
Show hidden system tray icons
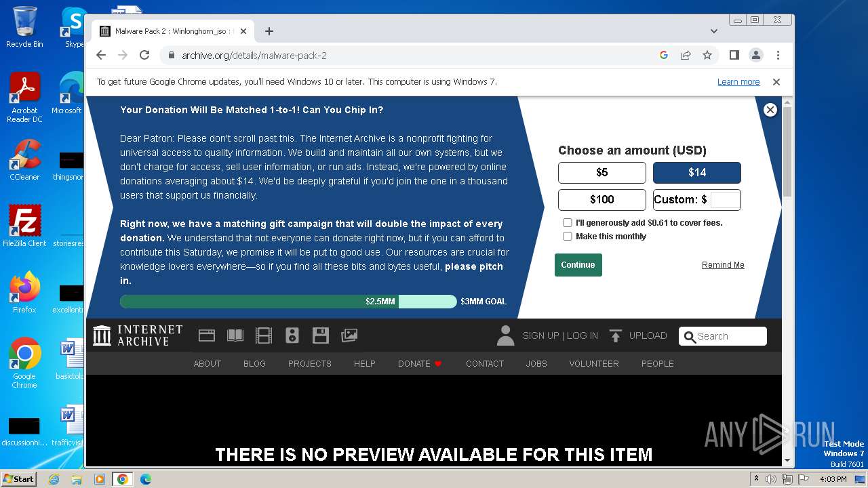pos(756,479)
